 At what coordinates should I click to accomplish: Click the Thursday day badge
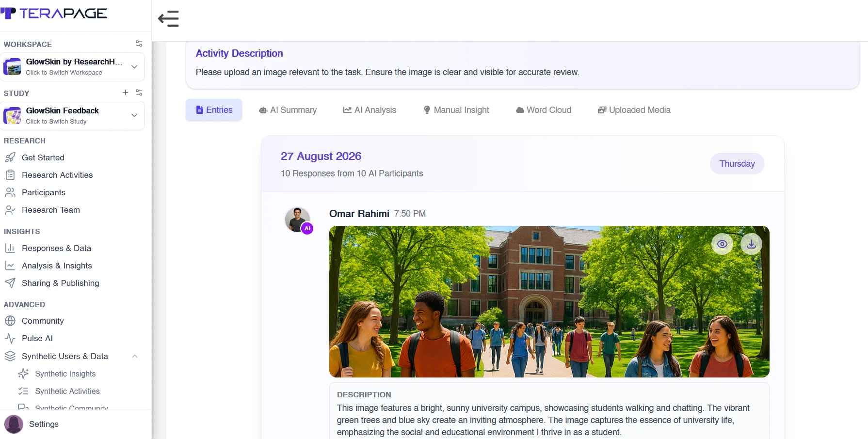click(x=737, y=164)
